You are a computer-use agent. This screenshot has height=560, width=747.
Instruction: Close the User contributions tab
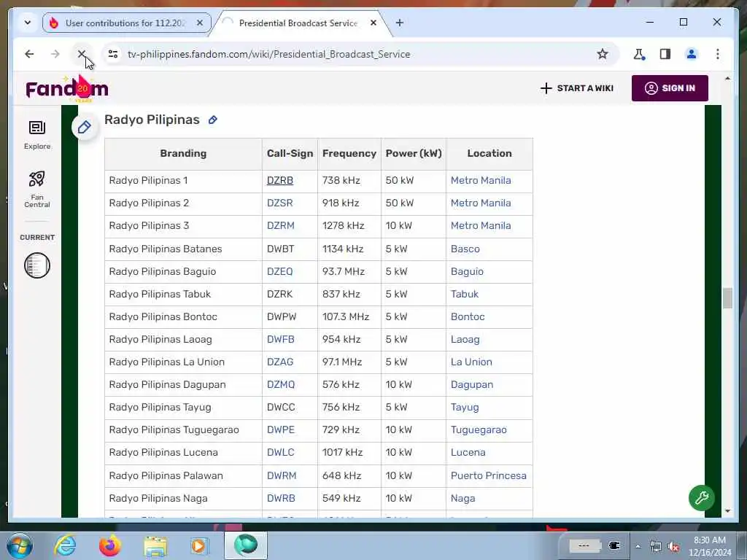[x=200, y=23]
